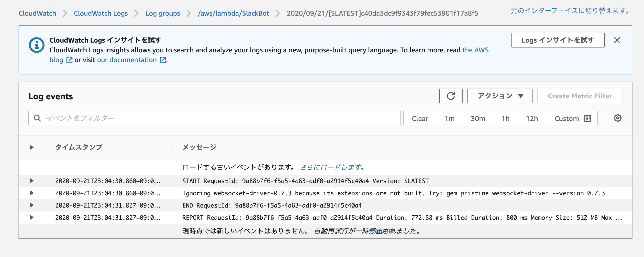Open the アクション dropdown menu

[x=500, y=96]
